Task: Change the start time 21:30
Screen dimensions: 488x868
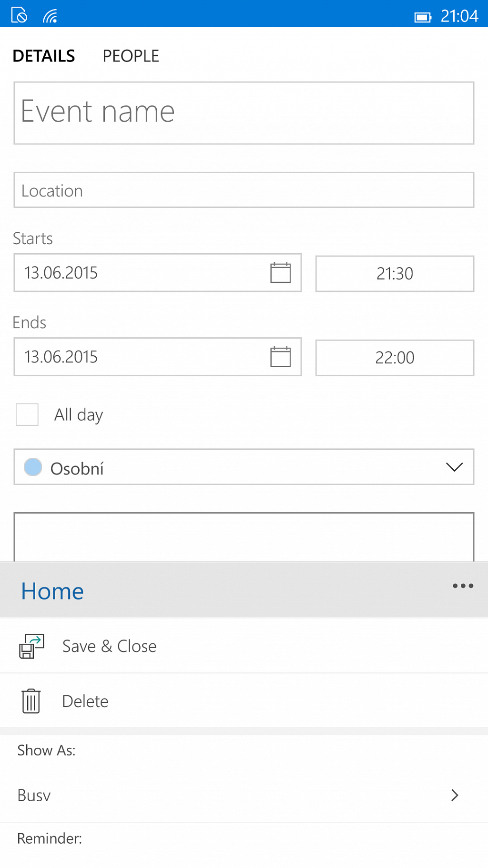Action: pyautogui.click(x=395, y=274)
